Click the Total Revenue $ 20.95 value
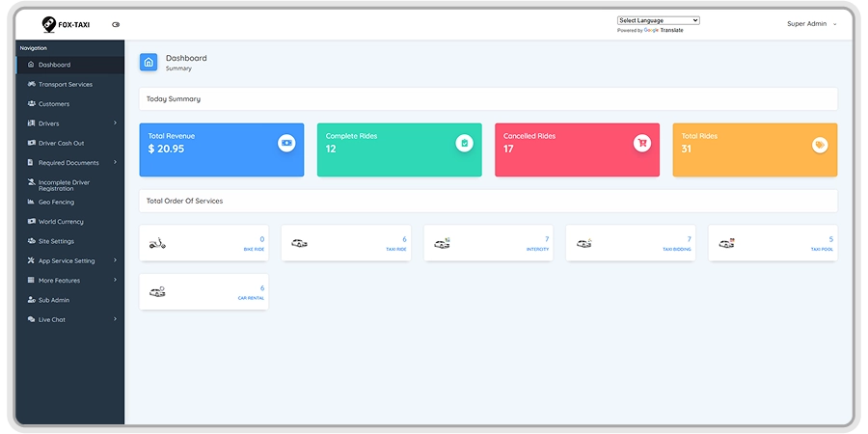 [166, 149]
